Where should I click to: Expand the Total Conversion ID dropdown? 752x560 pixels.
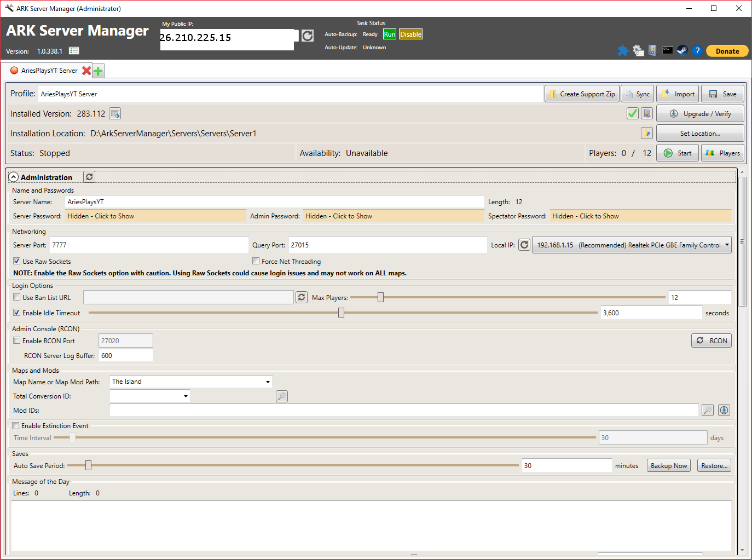tap(150, 396)
